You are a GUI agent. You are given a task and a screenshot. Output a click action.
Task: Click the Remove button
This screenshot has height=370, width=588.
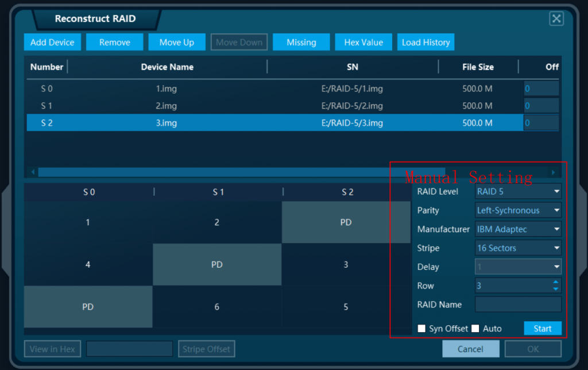click(x=114, y=41)
